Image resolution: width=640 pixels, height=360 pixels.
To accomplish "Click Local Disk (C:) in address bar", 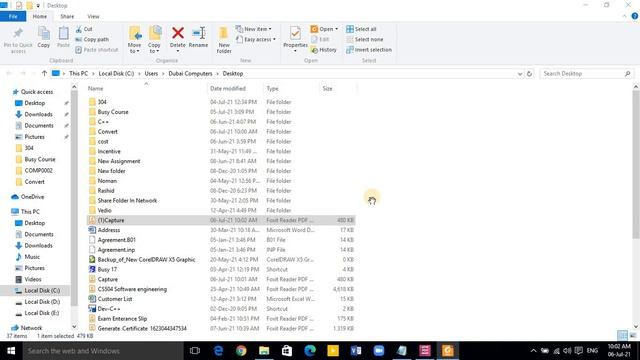I will pos(116,73).
